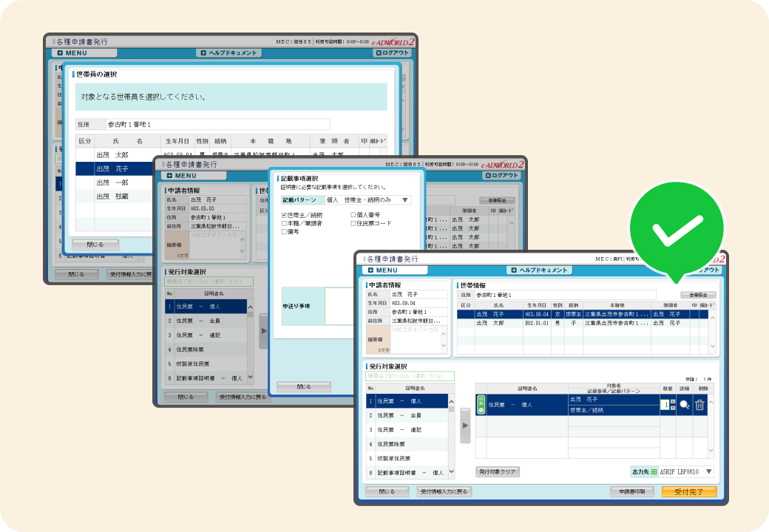Image resolution: width=769 pixels, height=532 pixels.
Task: Open MENU in the back window
Action: 73,52
